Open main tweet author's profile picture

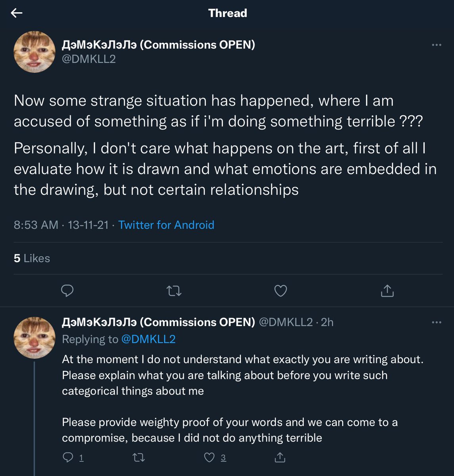(34, 52)
